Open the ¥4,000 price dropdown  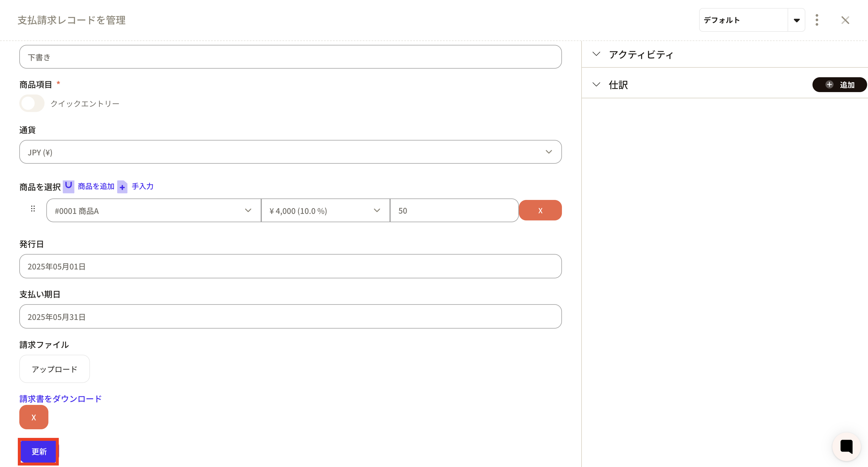[x=325, y=210]
